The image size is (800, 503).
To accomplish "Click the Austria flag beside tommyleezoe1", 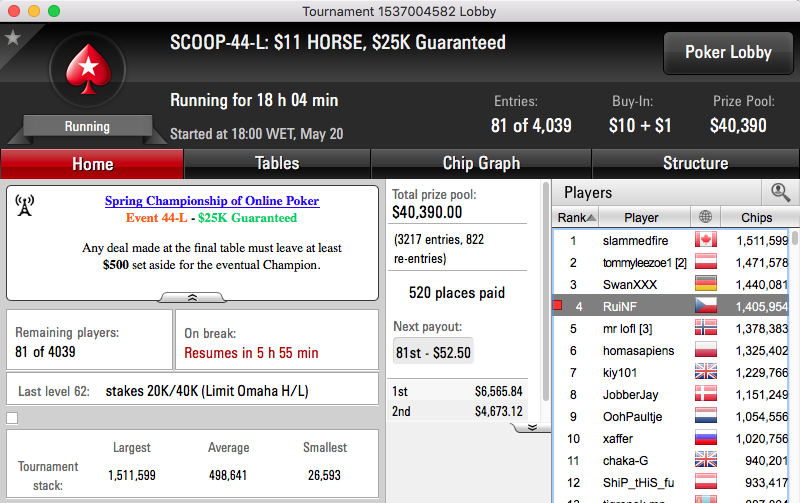I will pos(706,262).
